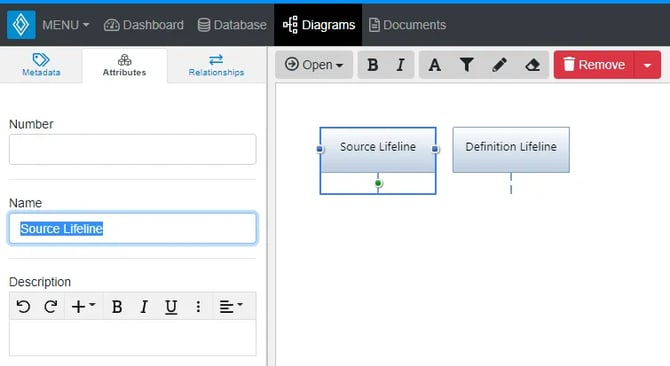670x366 pixels.
Task: Open the Database section
Action: (232, 25)
